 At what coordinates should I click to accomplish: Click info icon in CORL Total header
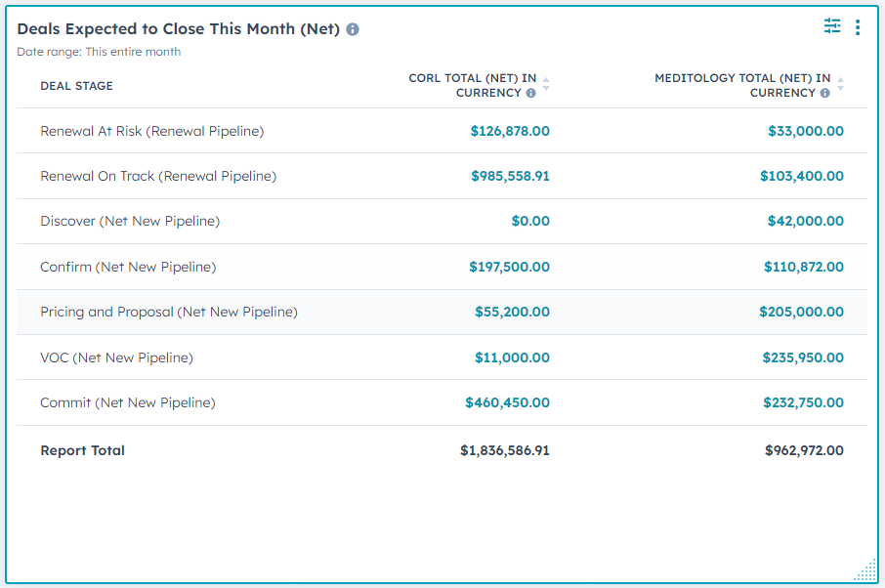pos(530,94)
